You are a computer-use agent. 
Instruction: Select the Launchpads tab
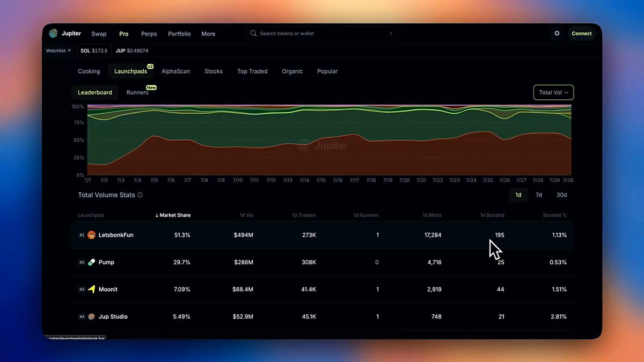(x=131, y=71)
